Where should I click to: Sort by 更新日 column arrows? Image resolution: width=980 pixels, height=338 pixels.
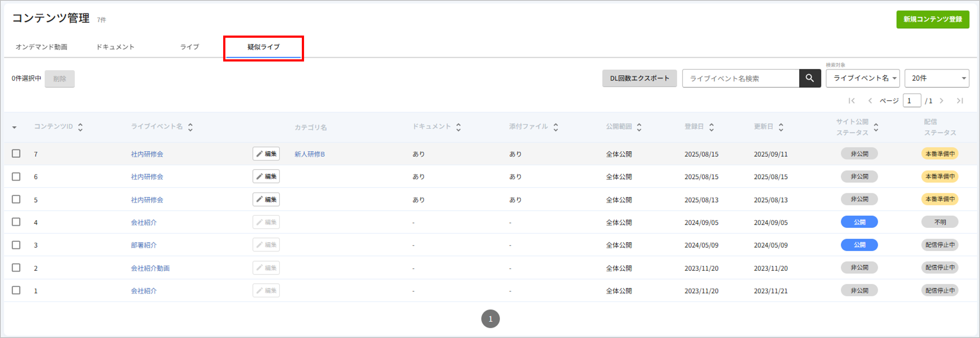tap(781, 127)
